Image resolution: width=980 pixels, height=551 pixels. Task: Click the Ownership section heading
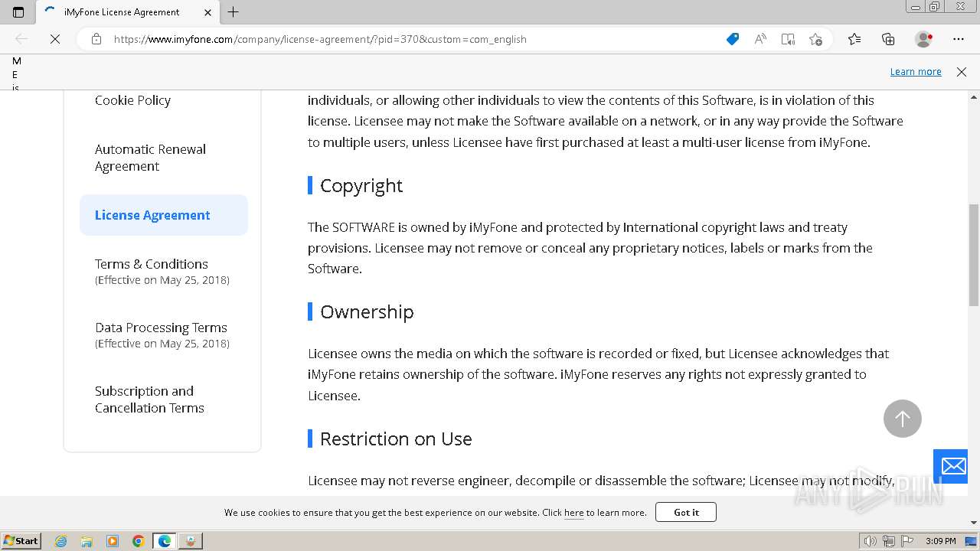point(367,311)
